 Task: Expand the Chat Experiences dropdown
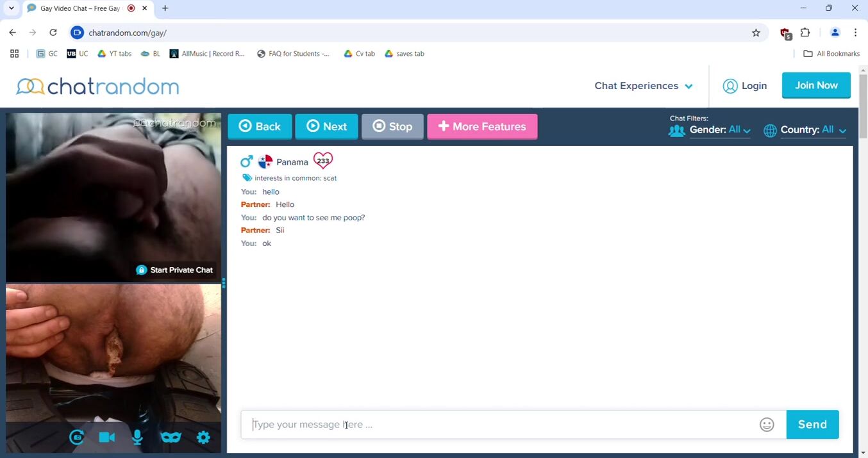[644, 86]
